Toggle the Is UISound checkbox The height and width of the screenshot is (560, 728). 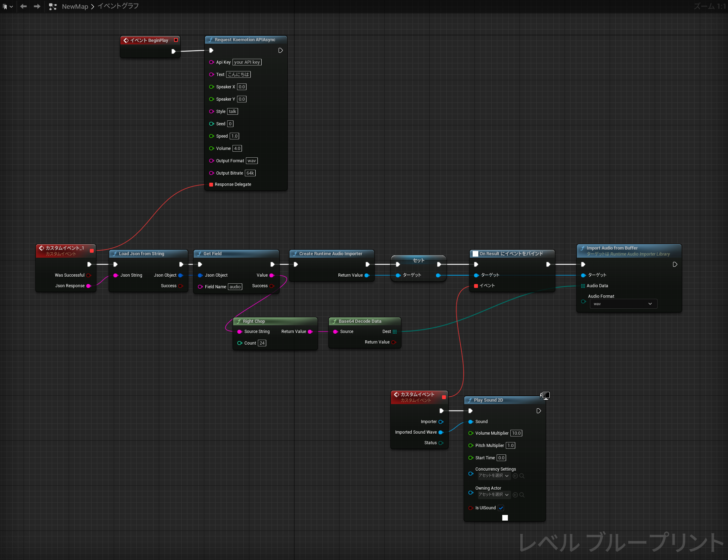coord(501,508)
